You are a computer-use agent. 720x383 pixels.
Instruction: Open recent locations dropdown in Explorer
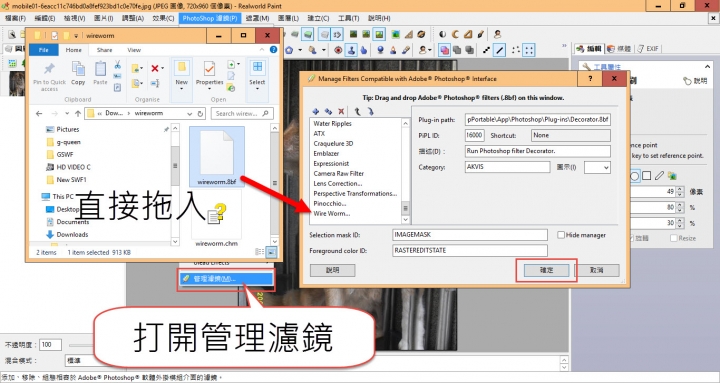tap(67, 113)
